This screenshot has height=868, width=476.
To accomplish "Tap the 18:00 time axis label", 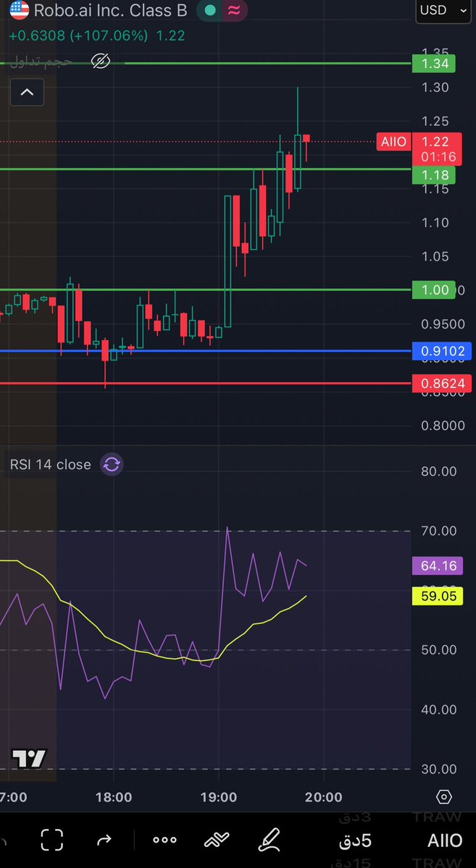I will point(114,798).
